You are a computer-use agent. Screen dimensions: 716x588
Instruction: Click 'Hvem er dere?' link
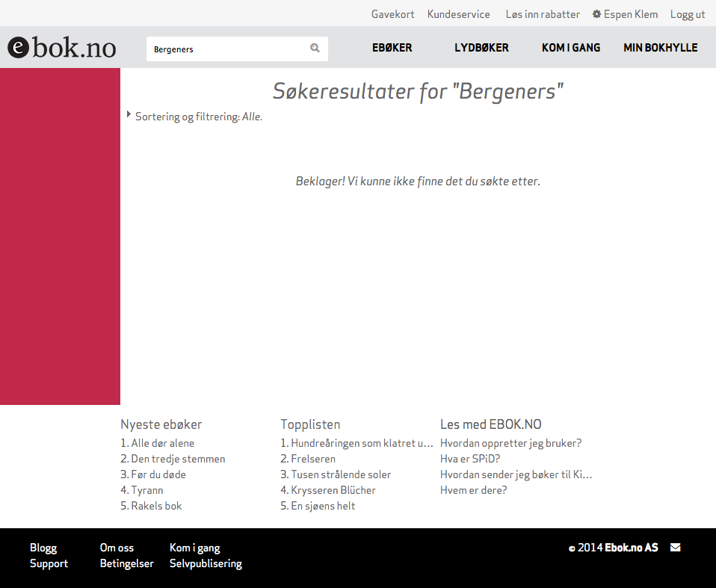pyautogui.click(x=474, y=490)
